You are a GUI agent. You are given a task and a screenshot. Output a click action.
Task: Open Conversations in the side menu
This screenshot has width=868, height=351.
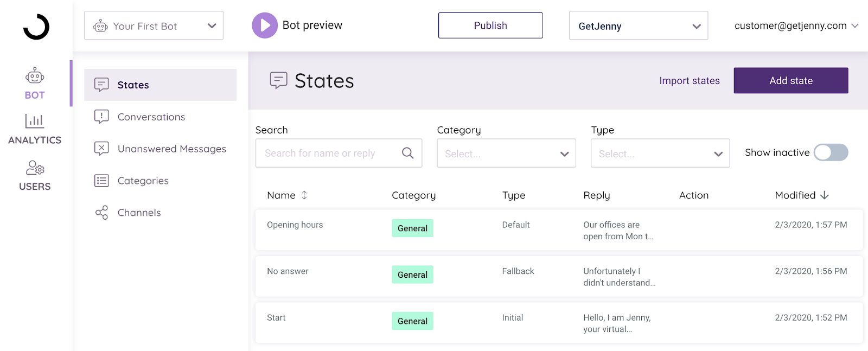point(151,117)
